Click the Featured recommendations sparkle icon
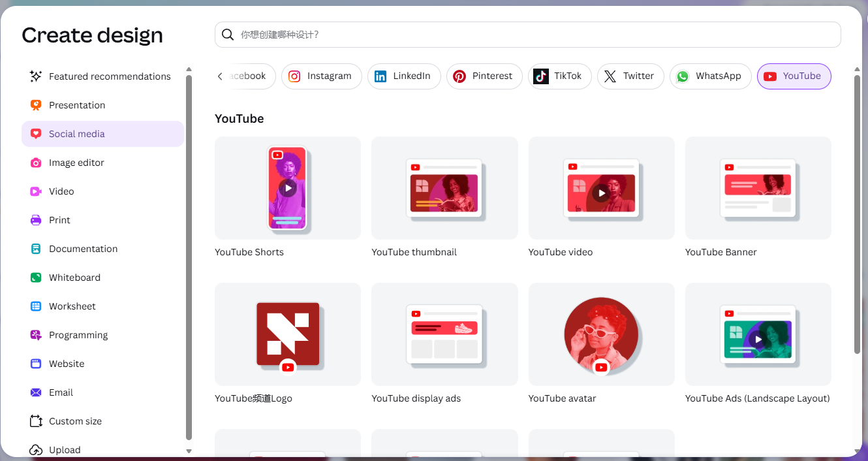 tap(36, 76)
